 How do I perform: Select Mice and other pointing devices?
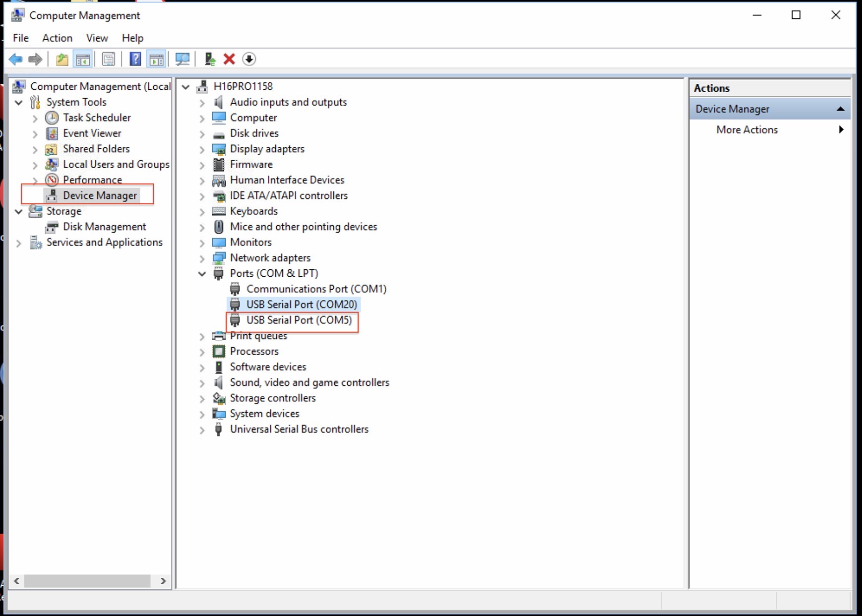304,227
